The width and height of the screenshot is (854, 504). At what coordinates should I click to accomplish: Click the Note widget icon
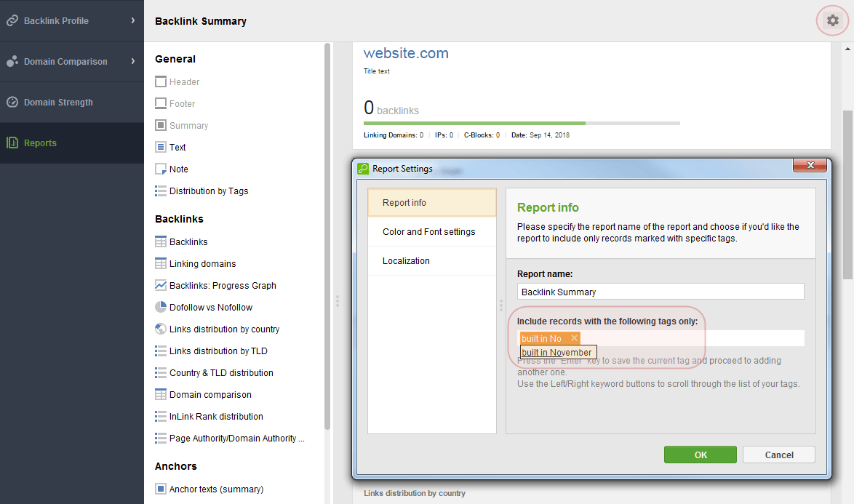point(161,169)
